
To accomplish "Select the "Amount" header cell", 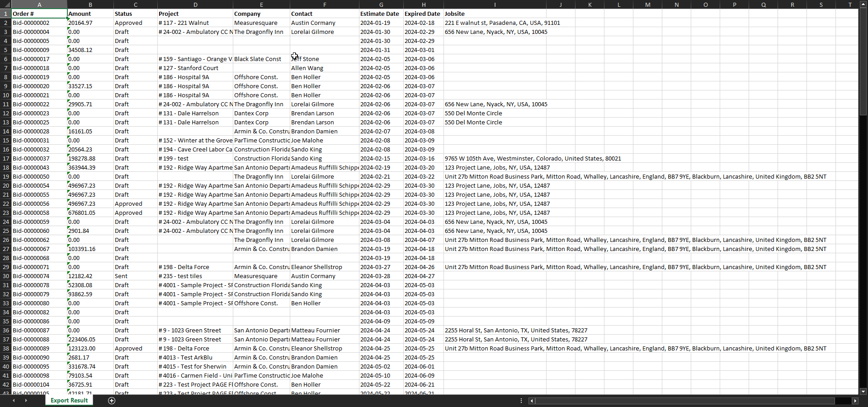I will click(90, 14).
